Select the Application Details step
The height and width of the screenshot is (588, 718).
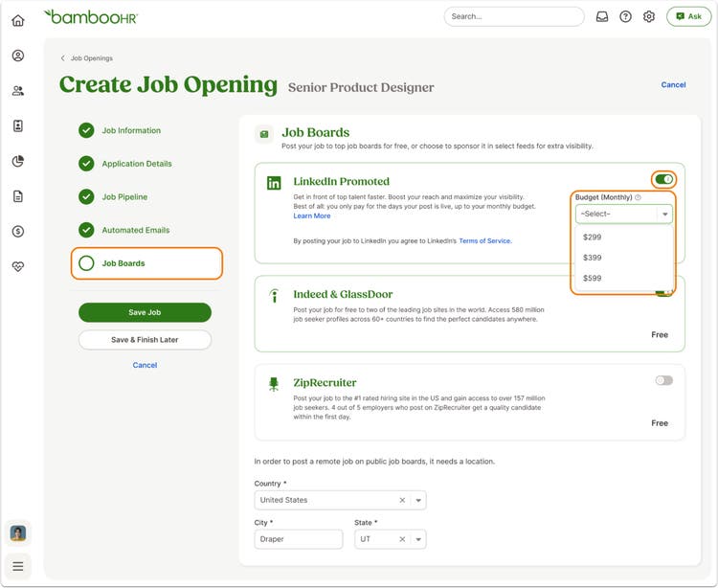[x=137, y=164]
